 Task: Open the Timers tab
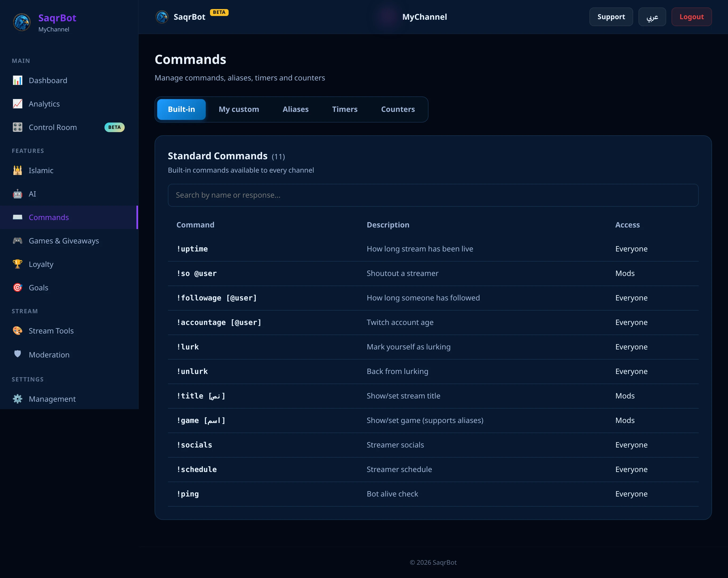click(345, 109)
